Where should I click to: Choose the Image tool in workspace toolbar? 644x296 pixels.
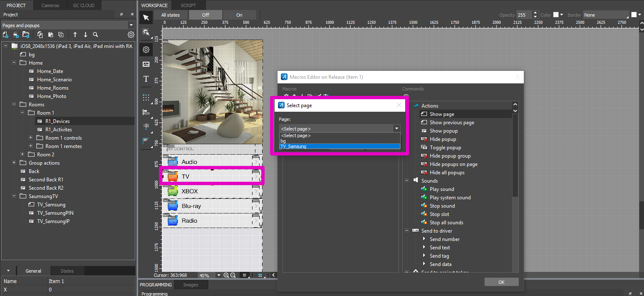pyautogui.click(x=146, y=64)
